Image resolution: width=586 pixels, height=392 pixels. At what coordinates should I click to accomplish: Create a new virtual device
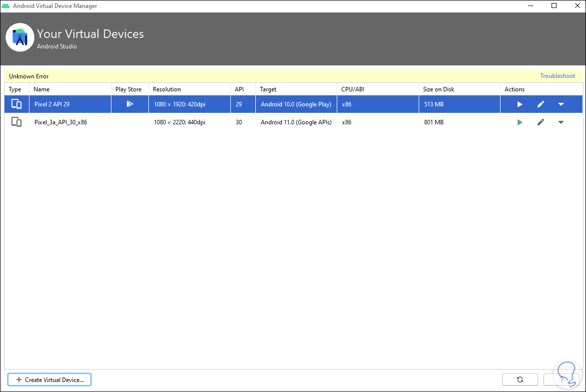click(49, 380)
